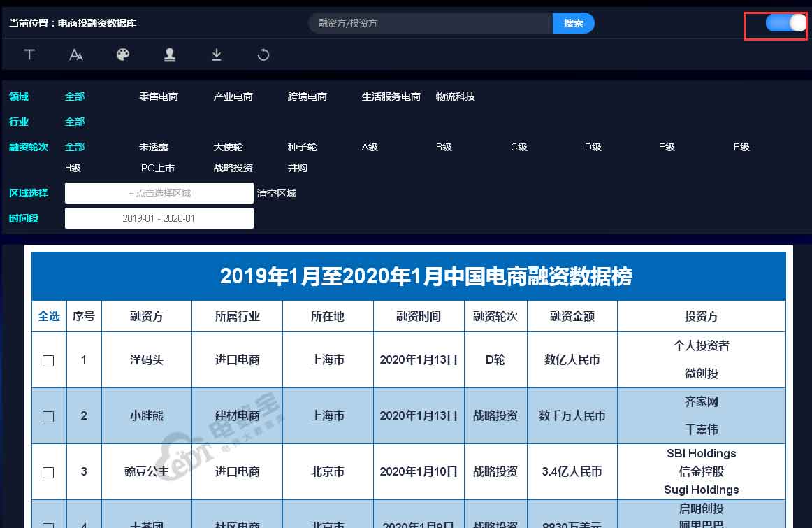Open the font size Aa tool
Viewport: 812px width, 528px height.
click(76, 55)
